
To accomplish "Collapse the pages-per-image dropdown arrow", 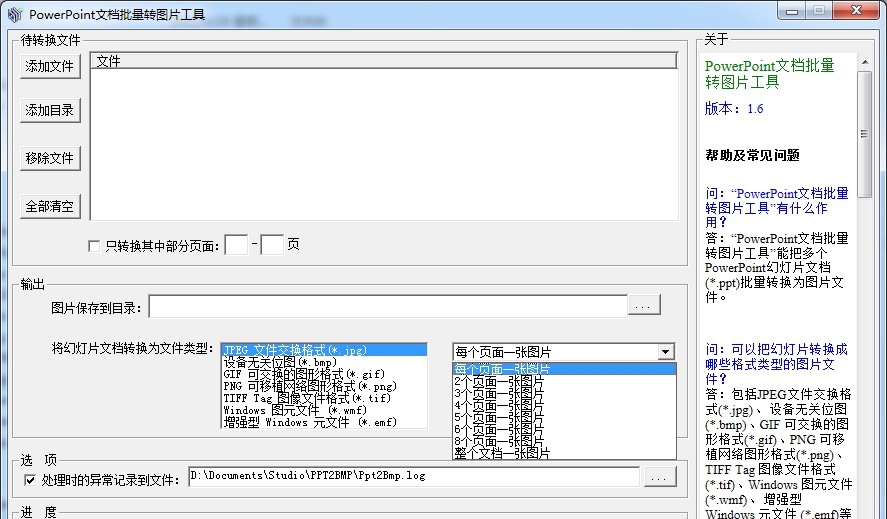I will [666, 352].
